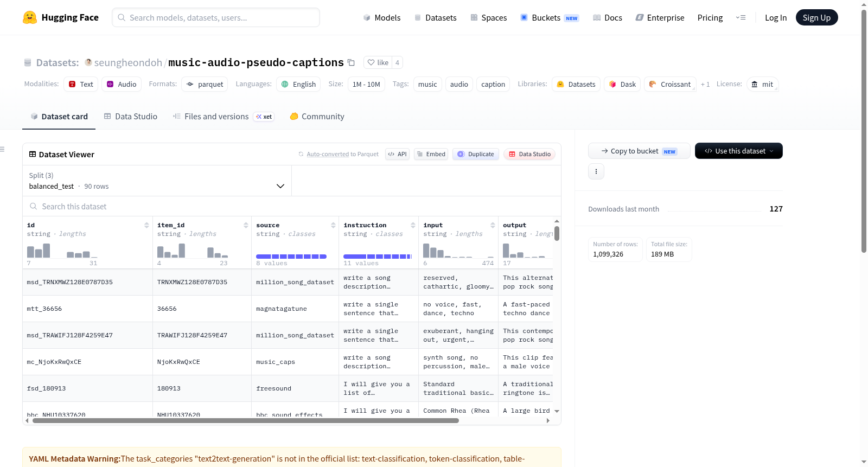The width and height of the screenshot is (868, 467).
Task: Go to the Community tab
Action: pos(317,117)
